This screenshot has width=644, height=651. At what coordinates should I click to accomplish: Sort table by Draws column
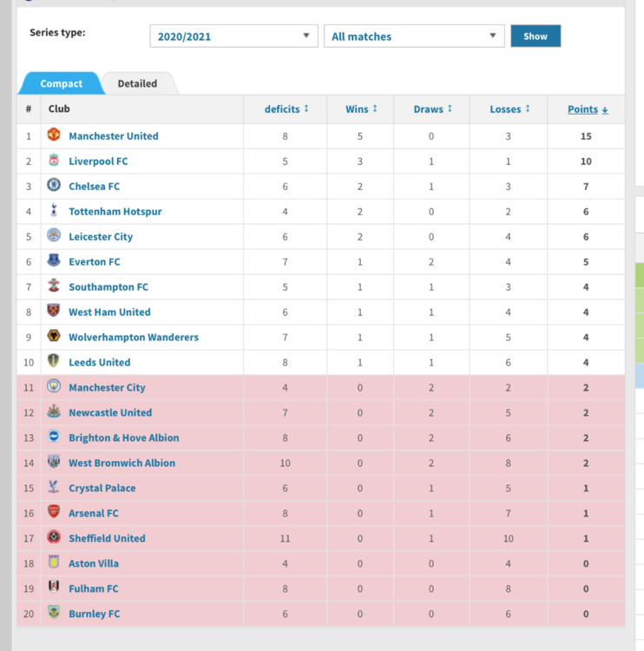432,109
